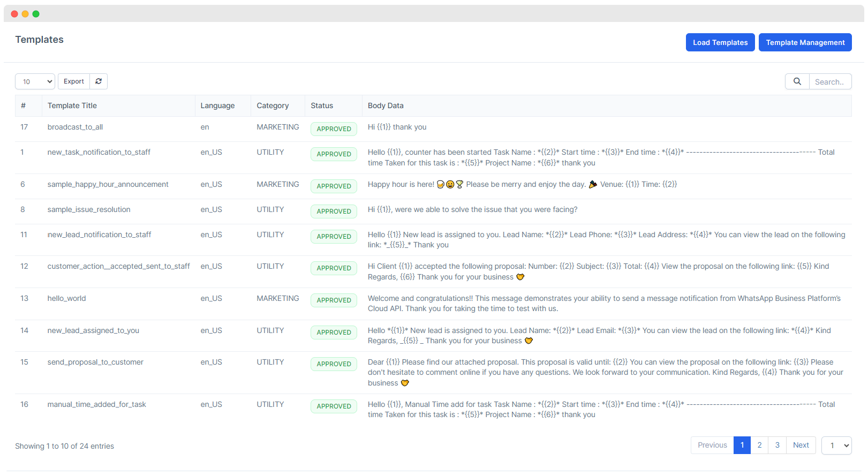Open the page number jump dropdown
This screenshot has height=476, width=868.
pos(836,445)
